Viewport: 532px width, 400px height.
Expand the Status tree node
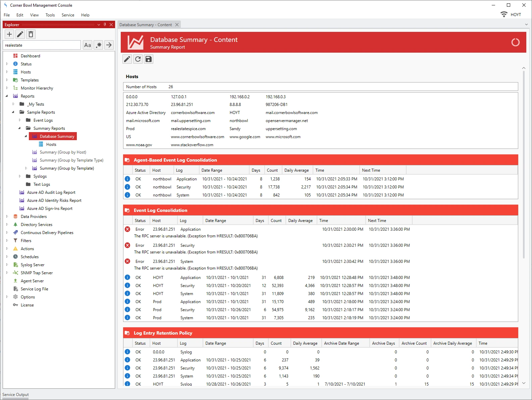[7, 64]
